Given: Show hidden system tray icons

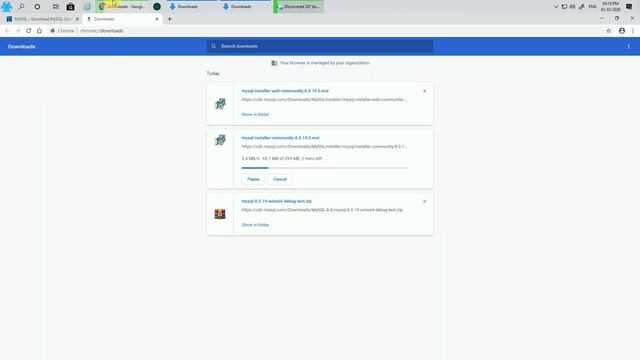Looking at the screenshot, I should (x=556, y=7).
